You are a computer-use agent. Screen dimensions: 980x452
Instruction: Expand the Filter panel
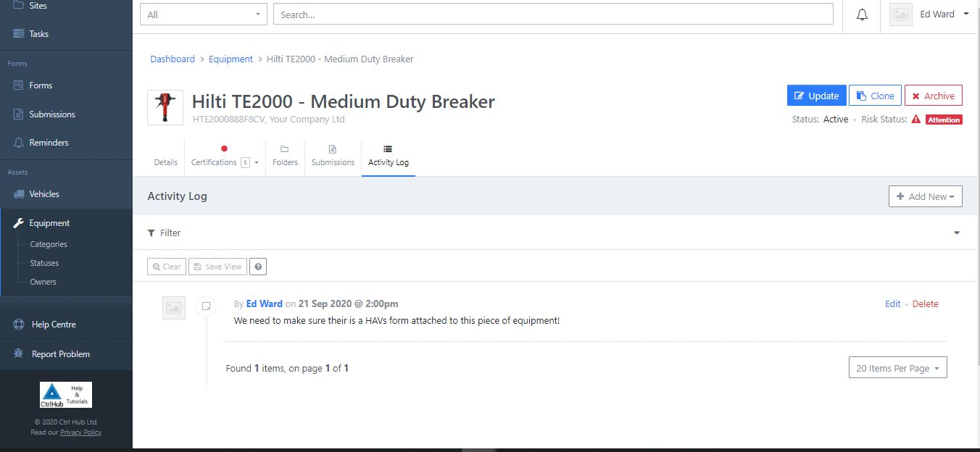[x=553, y=233]
